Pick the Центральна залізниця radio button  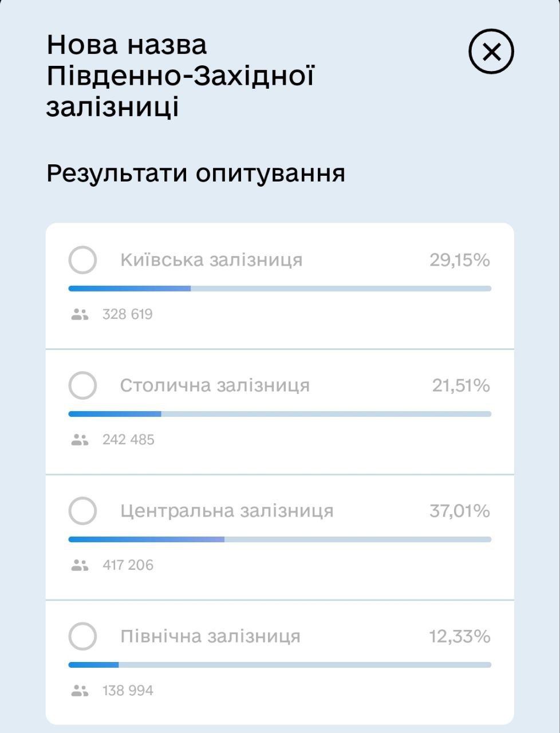(x=82, y=511)
